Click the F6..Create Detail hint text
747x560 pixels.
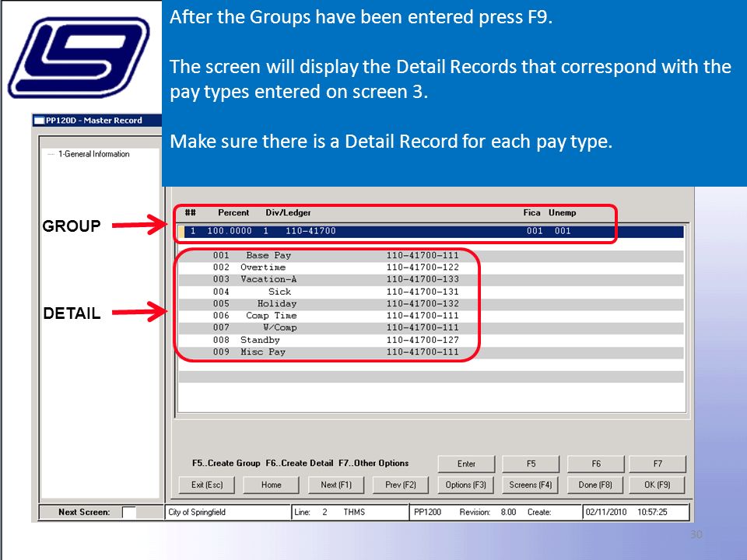coord(300,464)
